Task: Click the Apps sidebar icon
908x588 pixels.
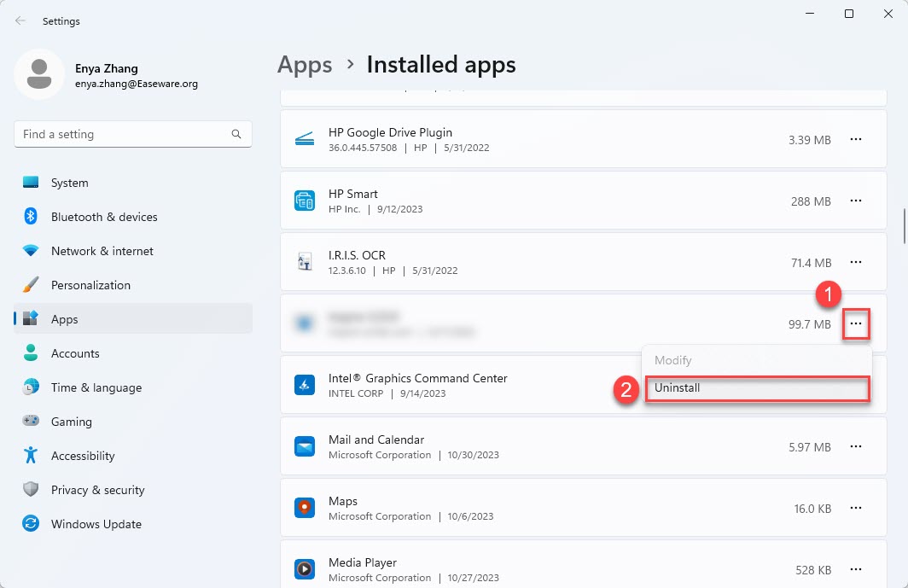Action: 31,318
